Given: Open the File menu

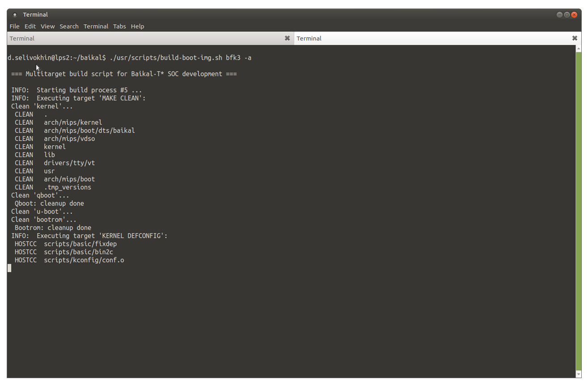Looking at the screenshot, I should tap(14, 26).
